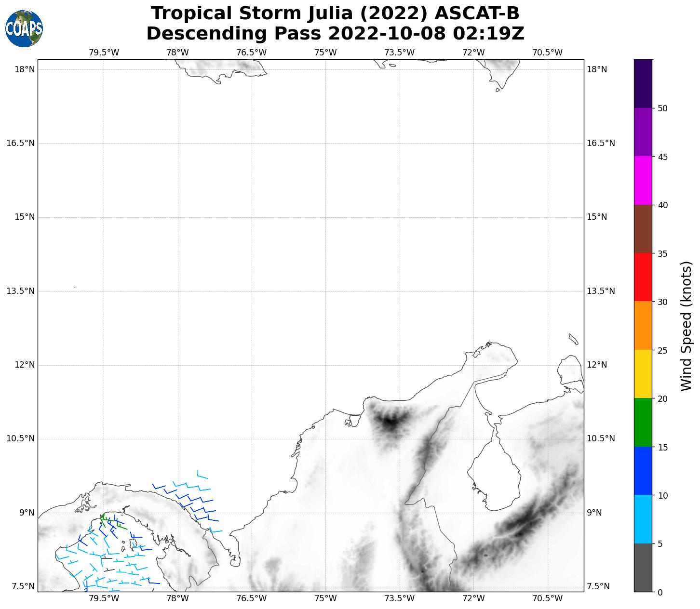The width and height of the screenshot is (700, 609).
Task: Click the Tropical Storm Julia title text
Action: (x=335, y=13)
